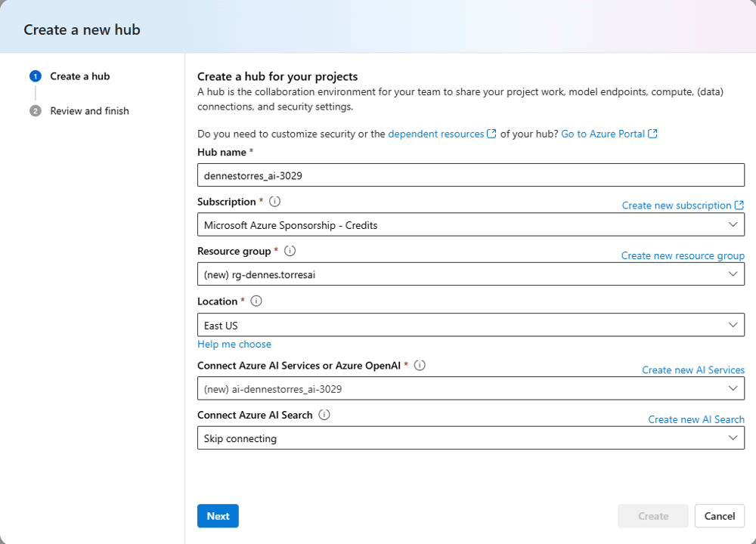
Task: Follow the Go to Azure Portal link
Action: (603, 134)
